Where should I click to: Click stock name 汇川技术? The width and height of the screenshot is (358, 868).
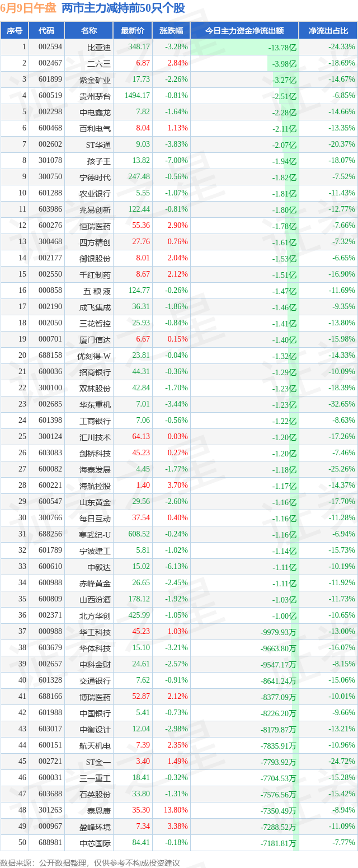pyautogui.click(x=95, y=437)
